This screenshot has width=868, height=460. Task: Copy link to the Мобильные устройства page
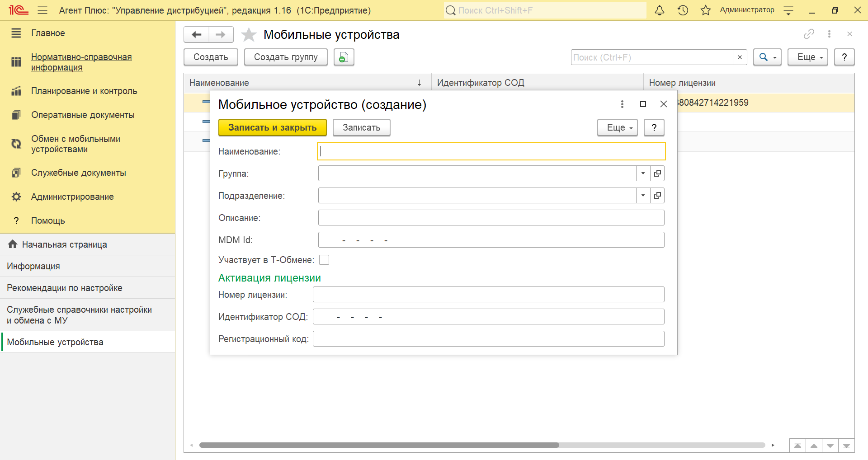pos(809,34)
